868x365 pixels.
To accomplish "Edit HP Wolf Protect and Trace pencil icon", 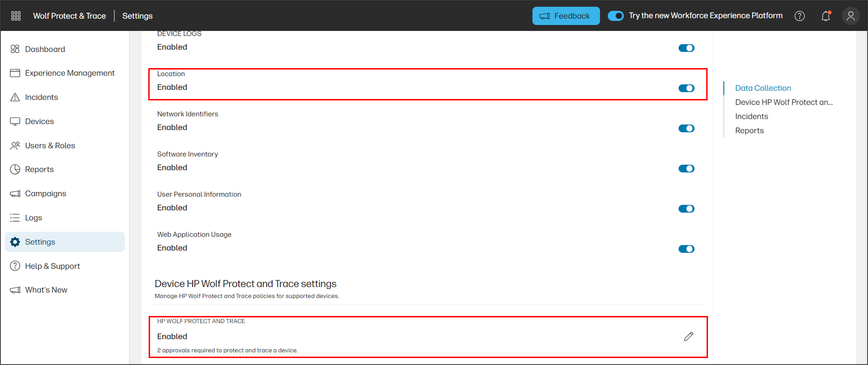I will point(688,336).
